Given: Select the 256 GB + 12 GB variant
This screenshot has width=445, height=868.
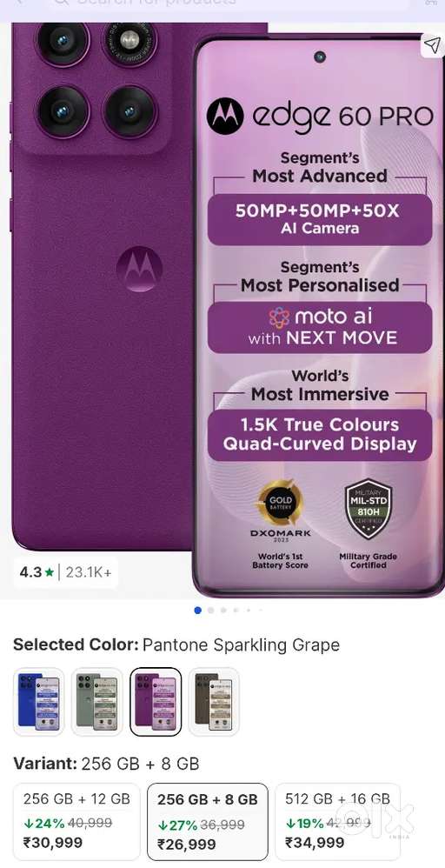Looking at the screenshot, I should coord(76,821).
